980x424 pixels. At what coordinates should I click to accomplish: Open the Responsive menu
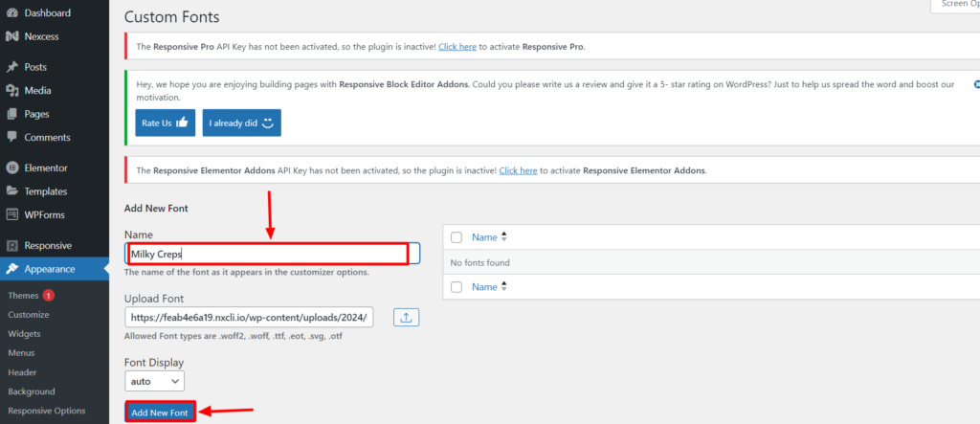[48, 246]
